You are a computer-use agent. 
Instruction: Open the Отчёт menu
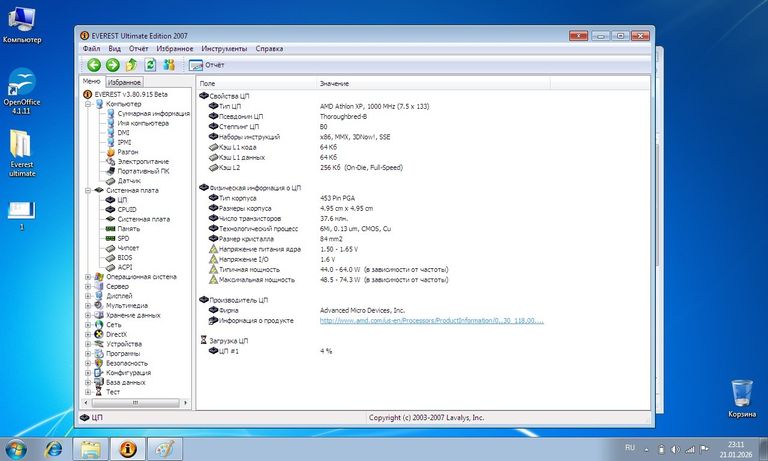coord(138,49)
